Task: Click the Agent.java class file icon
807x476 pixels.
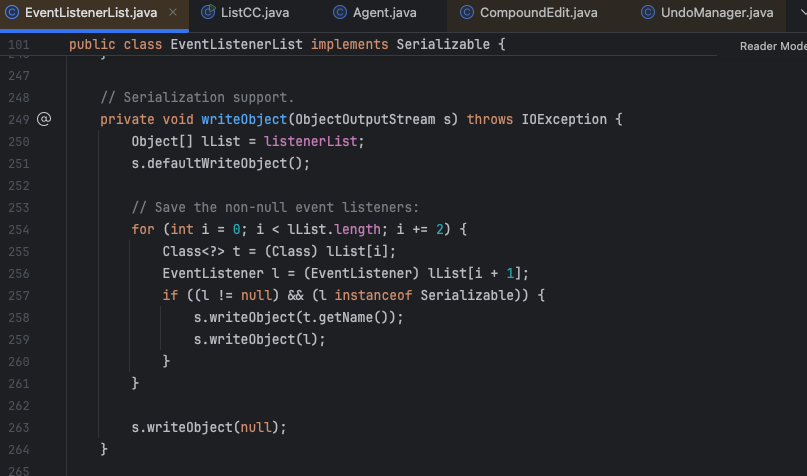Action: click(340, 13)
